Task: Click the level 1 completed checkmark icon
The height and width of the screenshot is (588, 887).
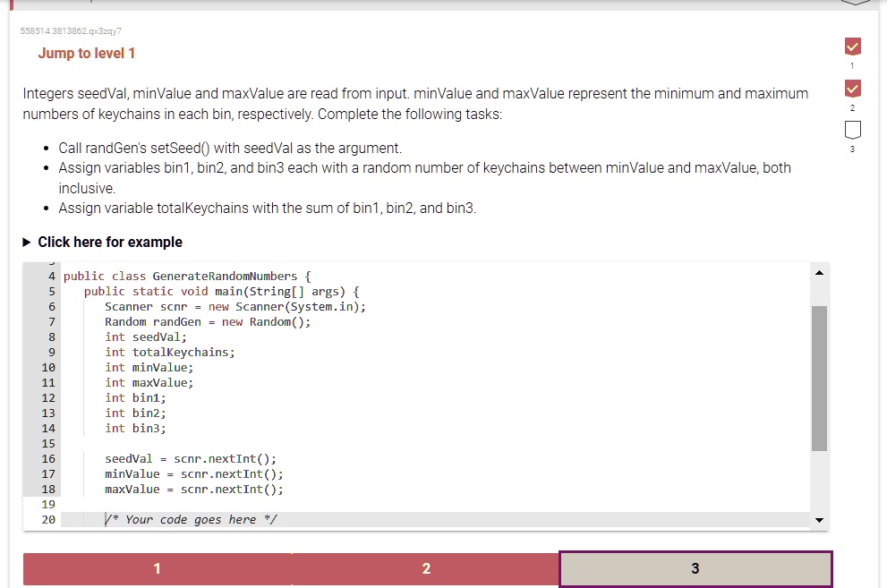Action: click(x=852, y=47)
